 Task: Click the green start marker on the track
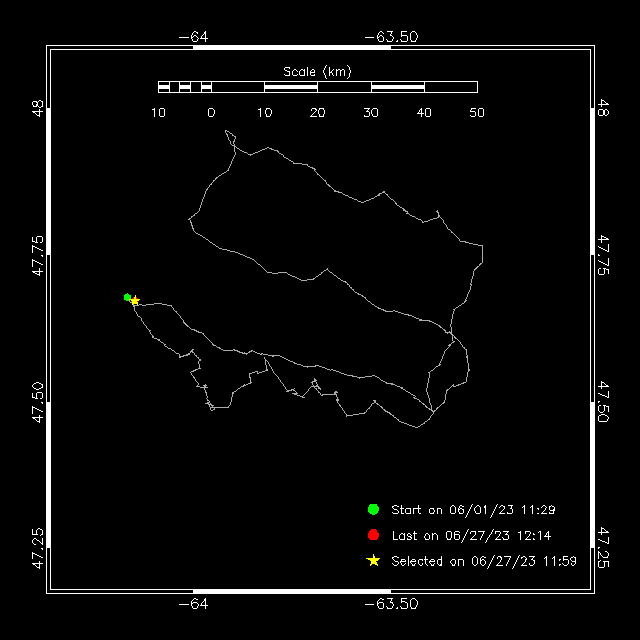(127, 297)
